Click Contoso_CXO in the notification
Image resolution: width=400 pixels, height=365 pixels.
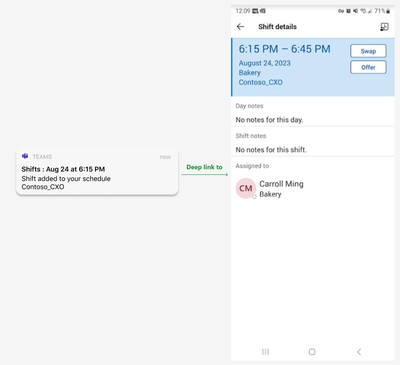(x=43, y=187)
